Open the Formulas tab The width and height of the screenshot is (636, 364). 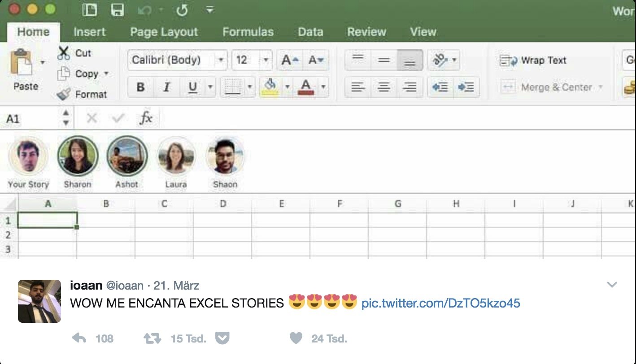click(248, 32)
